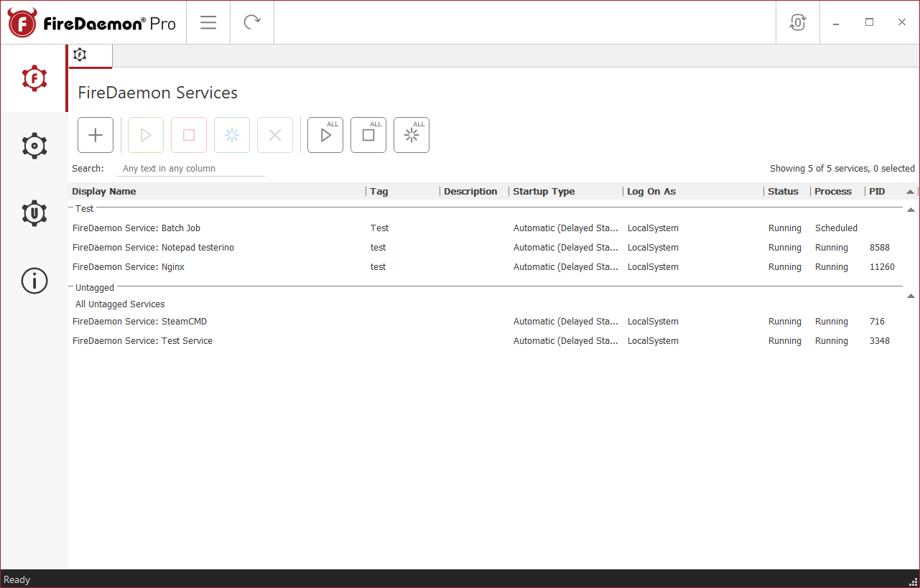Click LocalSystem cell of Test Service row
Image resolution: width=920 pixels, height=588 pixels.
pos(653,341)
